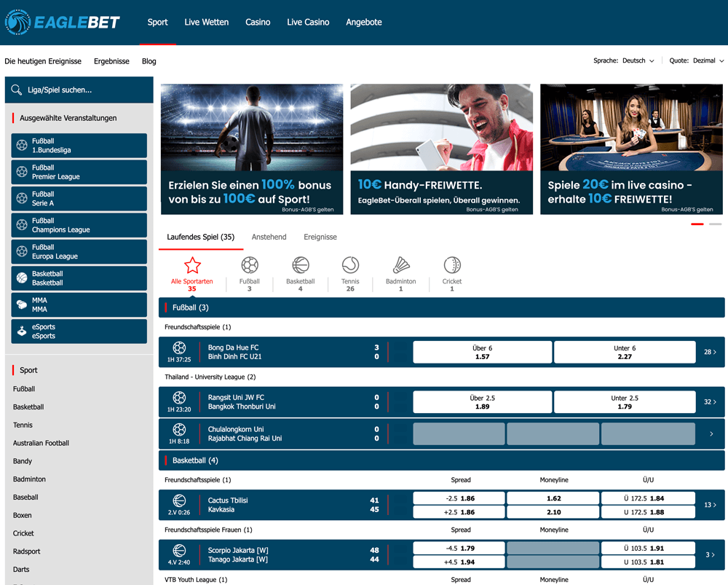
Task: Switch to the Anstehend tab
Action: 269,237
